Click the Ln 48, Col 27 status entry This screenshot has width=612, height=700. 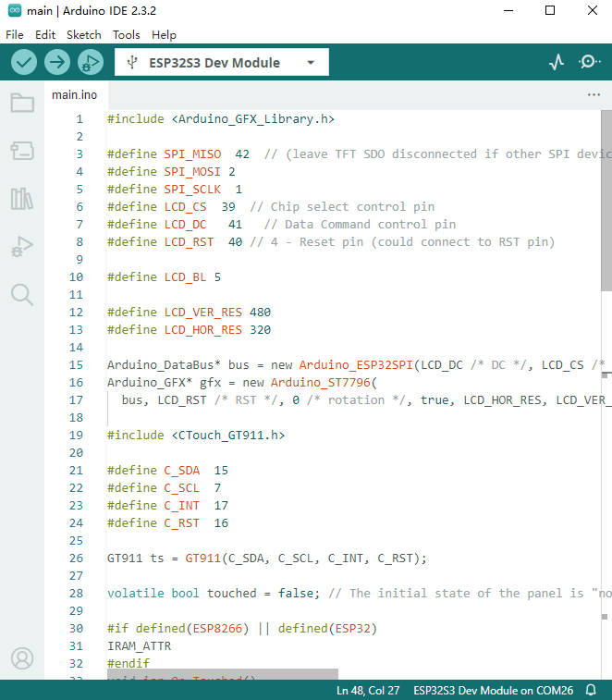pos(368,690)
